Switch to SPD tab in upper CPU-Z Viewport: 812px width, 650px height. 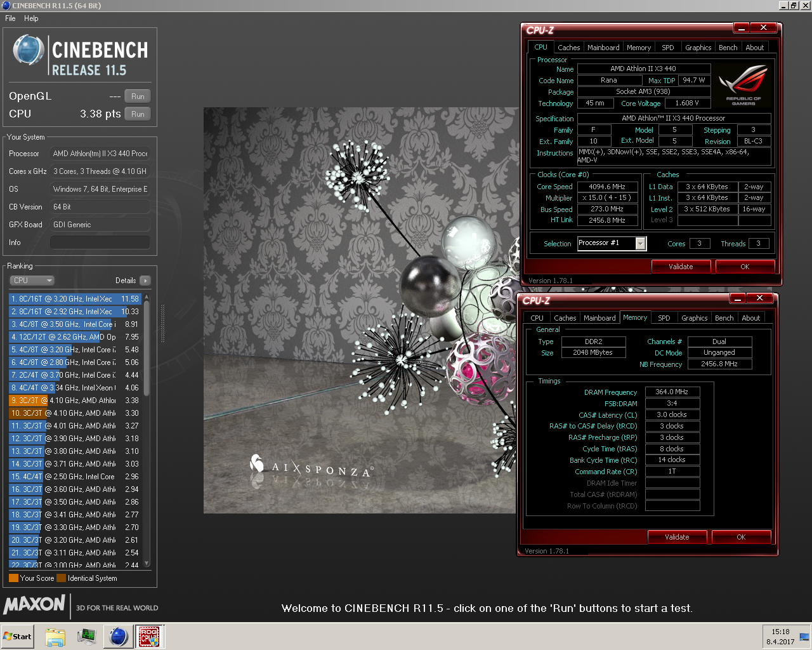tap(668, 48)
